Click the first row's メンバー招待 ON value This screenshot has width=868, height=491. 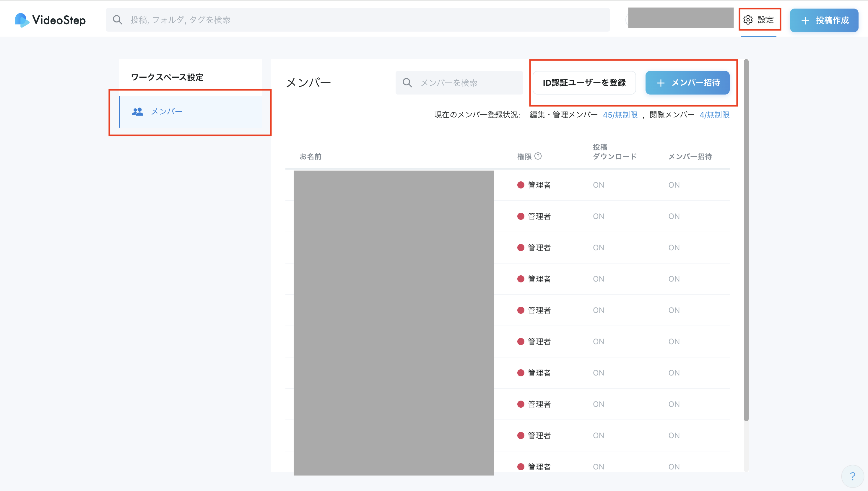[674, 185]
